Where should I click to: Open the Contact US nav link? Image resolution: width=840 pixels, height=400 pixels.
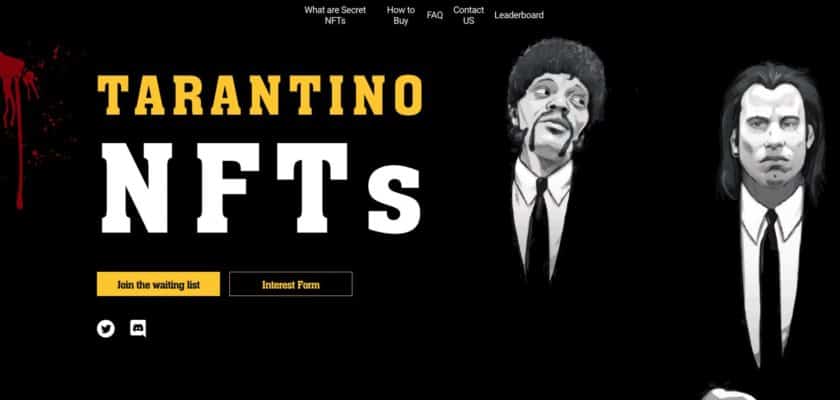468,16
